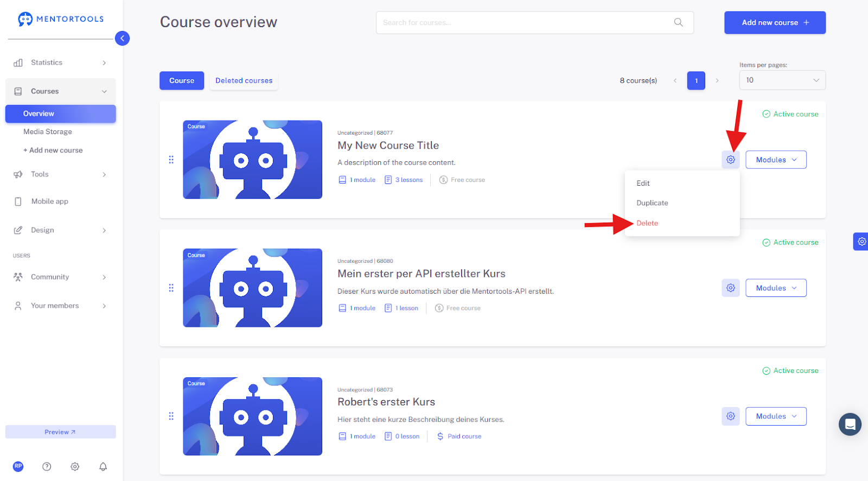Image resolution: width=868 pixels, height=481 pixels.
Task: Click the Community people icon
Action: [18, 277]
